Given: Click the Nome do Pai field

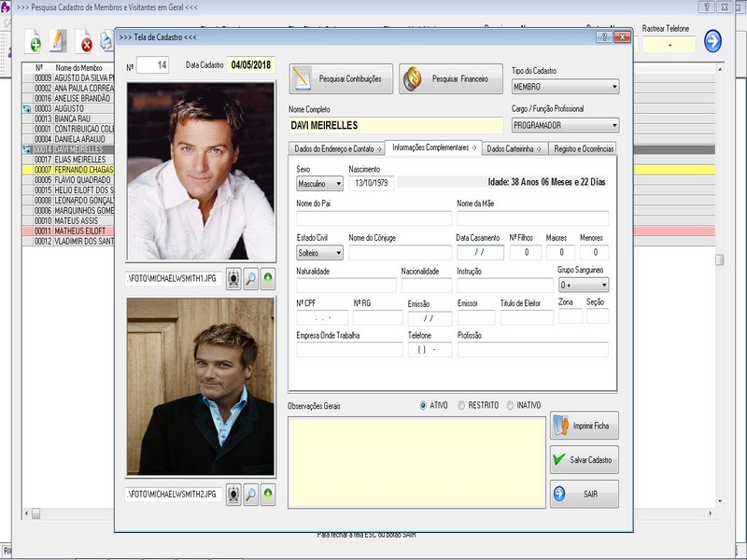Looking at the screenshot, I should (374, 218).
